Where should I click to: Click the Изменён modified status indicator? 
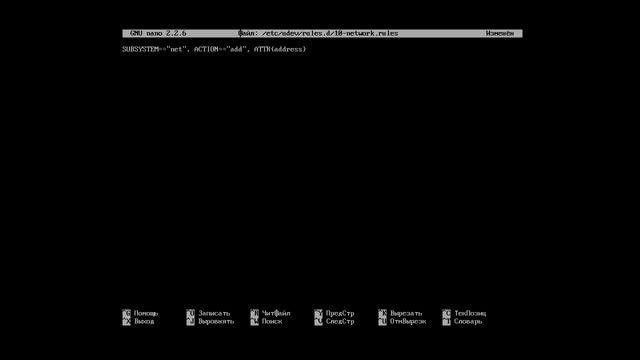click(500, 33)
